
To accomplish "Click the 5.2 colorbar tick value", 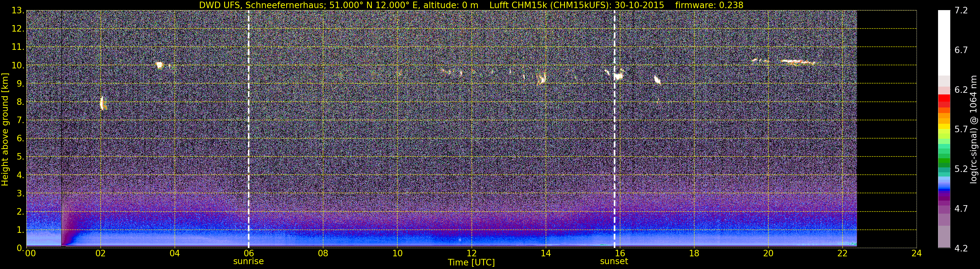I will click(x=961, y=169).
